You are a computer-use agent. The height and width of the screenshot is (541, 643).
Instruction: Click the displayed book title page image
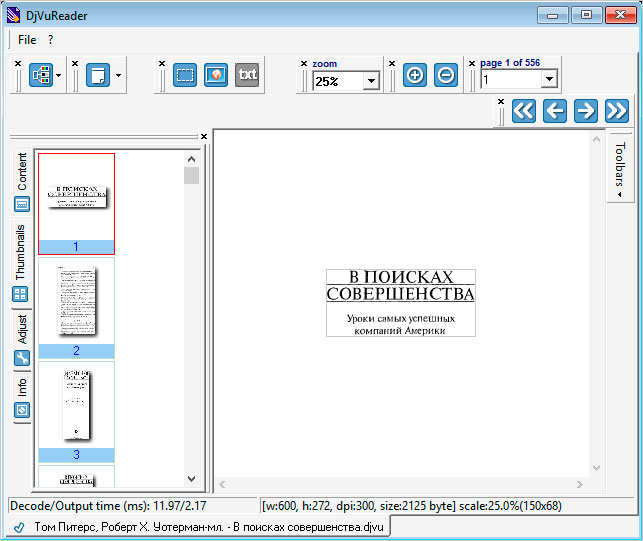tap(401, 303)
